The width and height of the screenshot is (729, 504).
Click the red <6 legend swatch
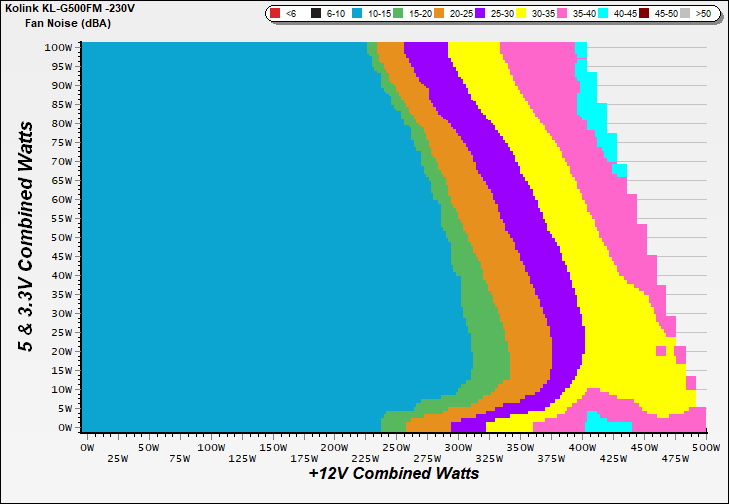point(274,13)
